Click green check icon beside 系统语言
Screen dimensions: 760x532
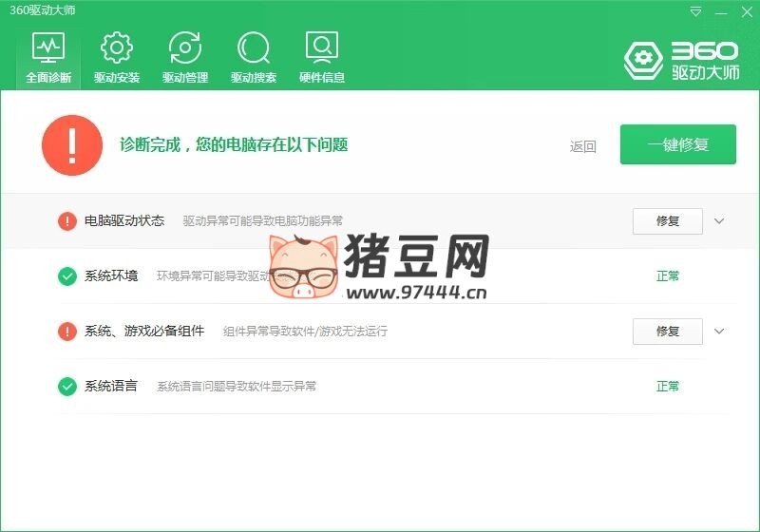point(67,387)
